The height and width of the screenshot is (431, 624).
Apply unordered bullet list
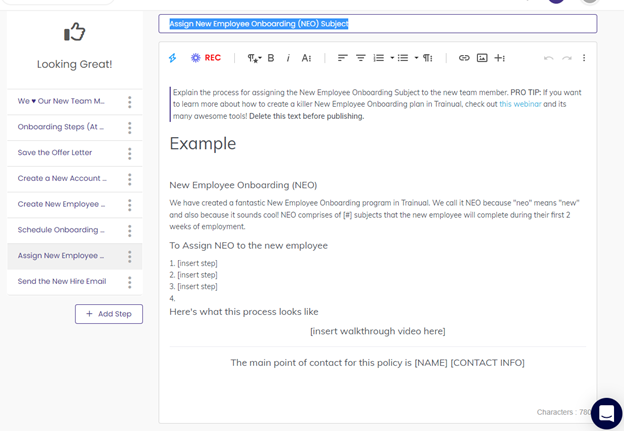(403, 58)
